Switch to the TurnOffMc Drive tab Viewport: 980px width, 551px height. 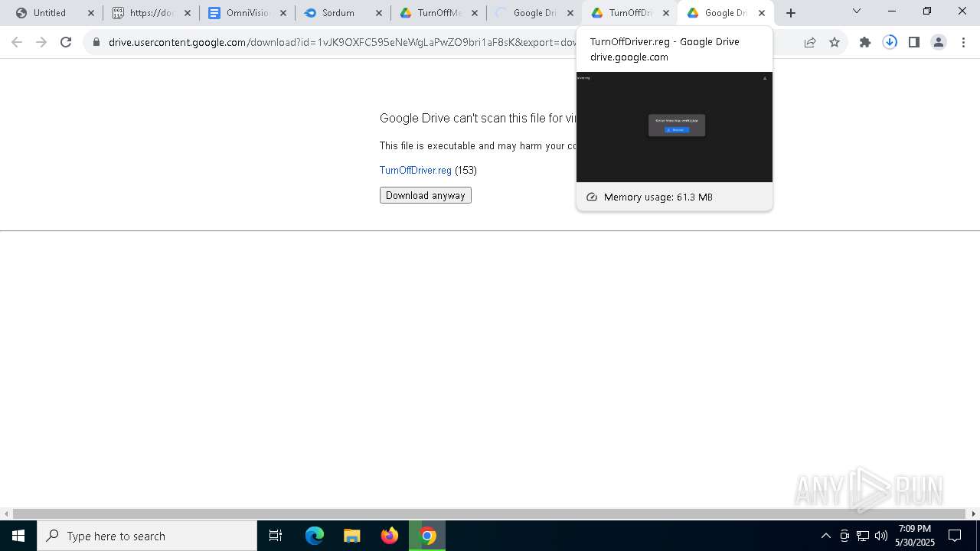(438, 13)
